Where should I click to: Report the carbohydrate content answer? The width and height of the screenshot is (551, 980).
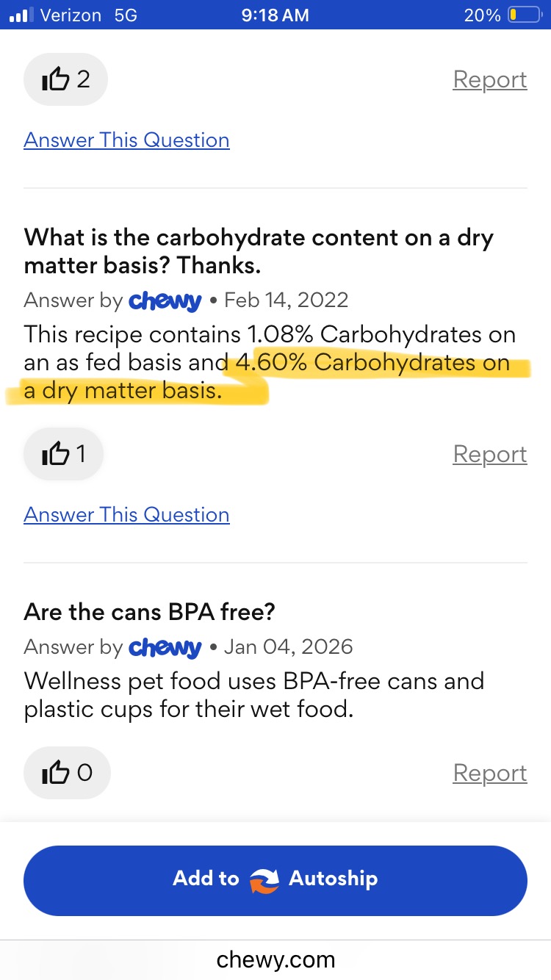(x=489, y=454)
